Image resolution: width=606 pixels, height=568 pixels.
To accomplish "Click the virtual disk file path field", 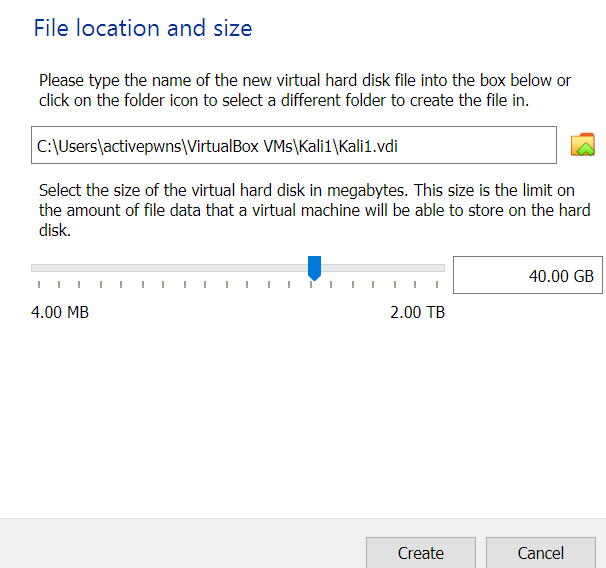I will click(x=294, y=145).
